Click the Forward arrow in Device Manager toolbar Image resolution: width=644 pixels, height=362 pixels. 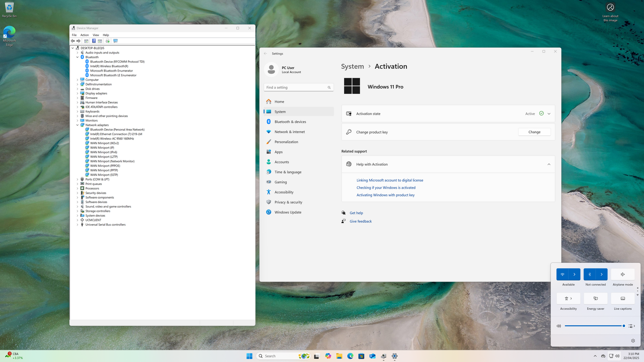(x=78, y=41)
